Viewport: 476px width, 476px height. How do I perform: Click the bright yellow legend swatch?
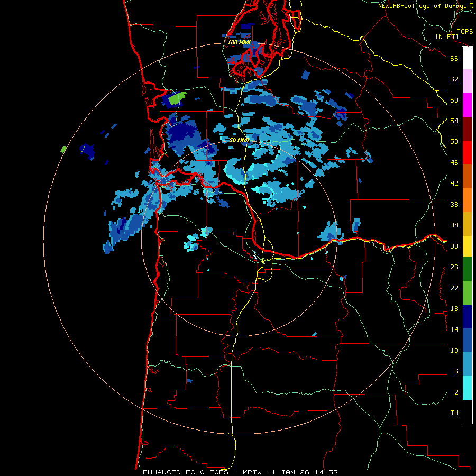click(x=467, y=246)
